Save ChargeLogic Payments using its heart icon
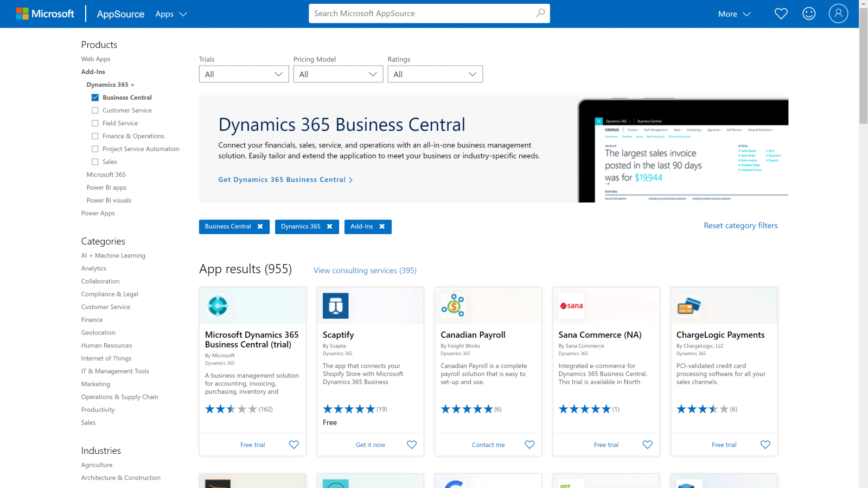This screenshot has height=488, width=868. (x=765, y=444)
